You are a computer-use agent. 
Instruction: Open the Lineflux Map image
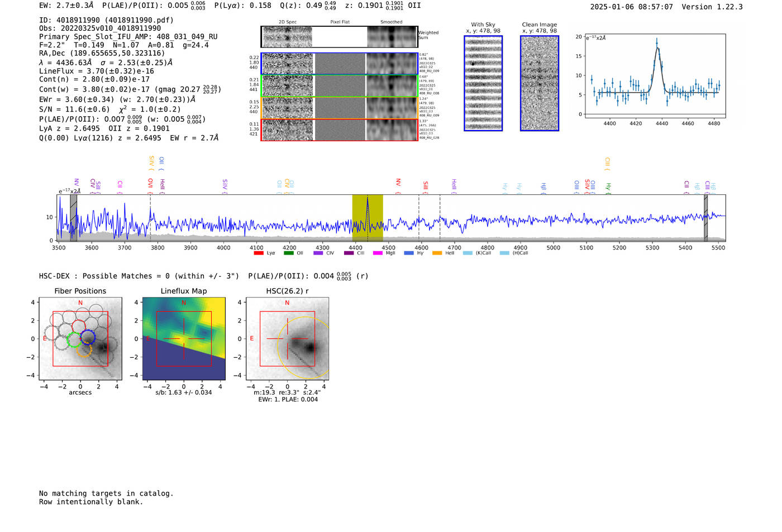pos(184,339)
